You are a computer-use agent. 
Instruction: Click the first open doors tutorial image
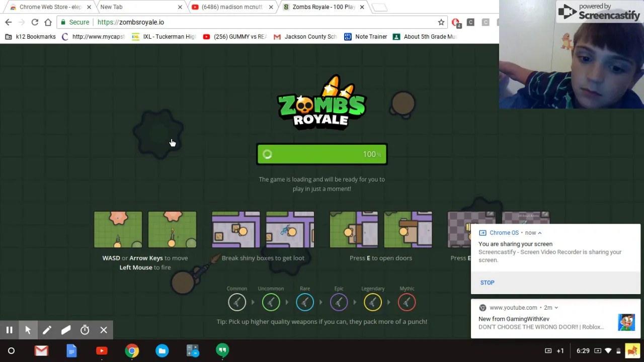pyautogui.click(x=354, y=230)
